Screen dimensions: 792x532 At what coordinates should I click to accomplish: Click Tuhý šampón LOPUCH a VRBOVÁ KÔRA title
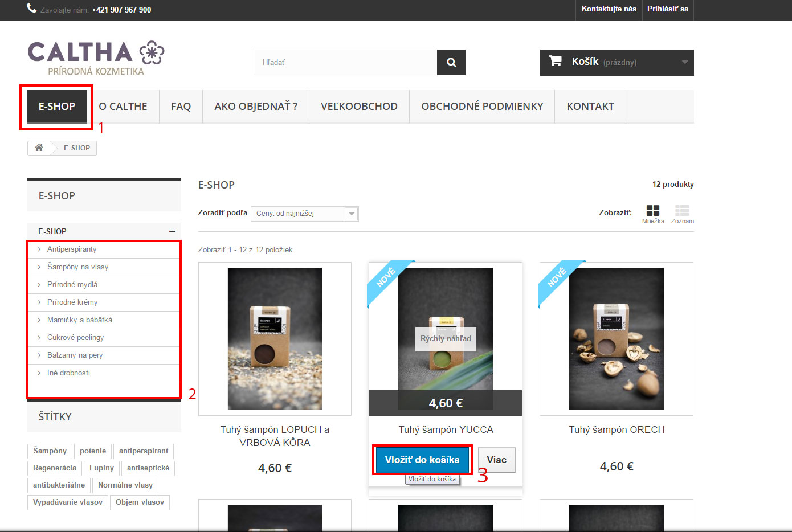click(275, 436)
